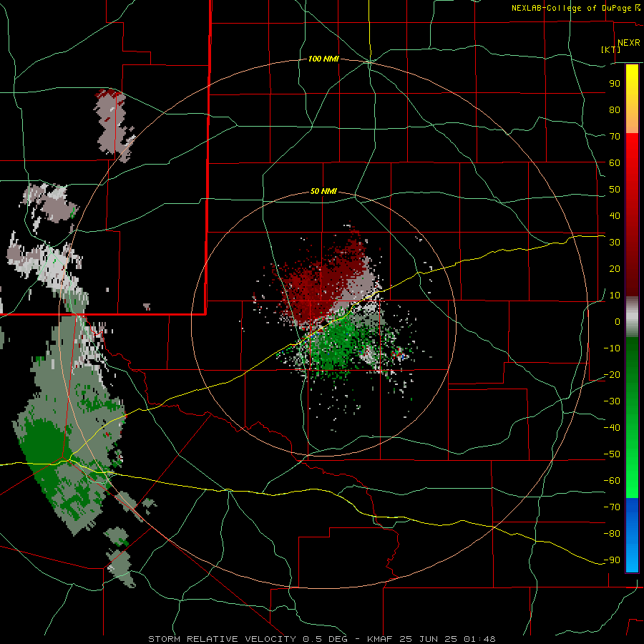
Task: Click the -70 value on the velocity scale
Action: 612,507
